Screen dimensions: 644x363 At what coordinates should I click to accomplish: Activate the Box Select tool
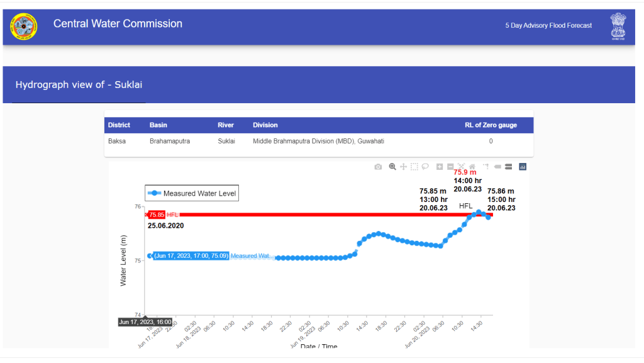[x=414, y=167]
